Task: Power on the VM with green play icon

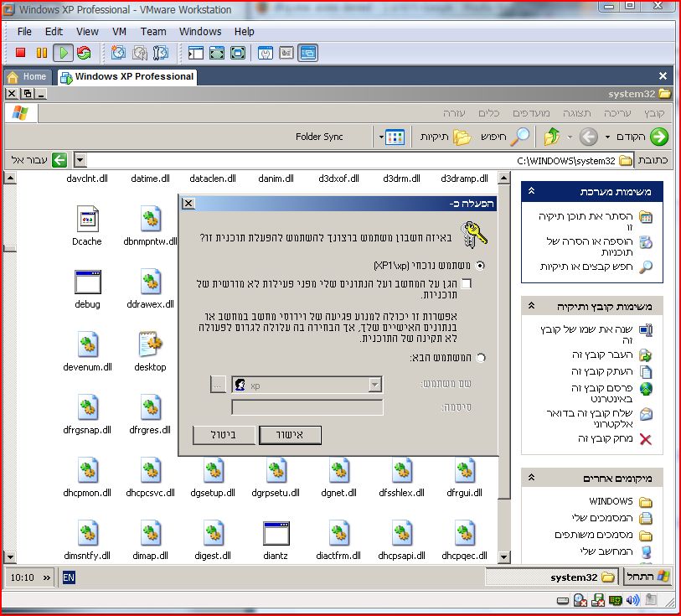Action: (63, 53)
